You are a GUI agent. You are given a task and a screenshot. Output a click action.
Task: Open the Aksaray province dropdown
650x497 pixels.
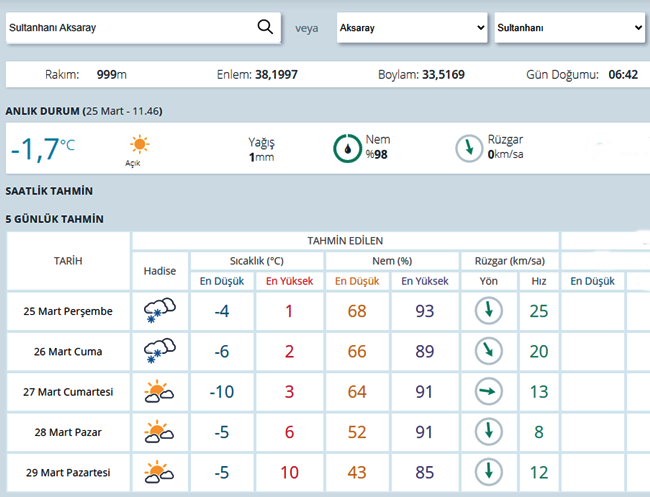411,28
